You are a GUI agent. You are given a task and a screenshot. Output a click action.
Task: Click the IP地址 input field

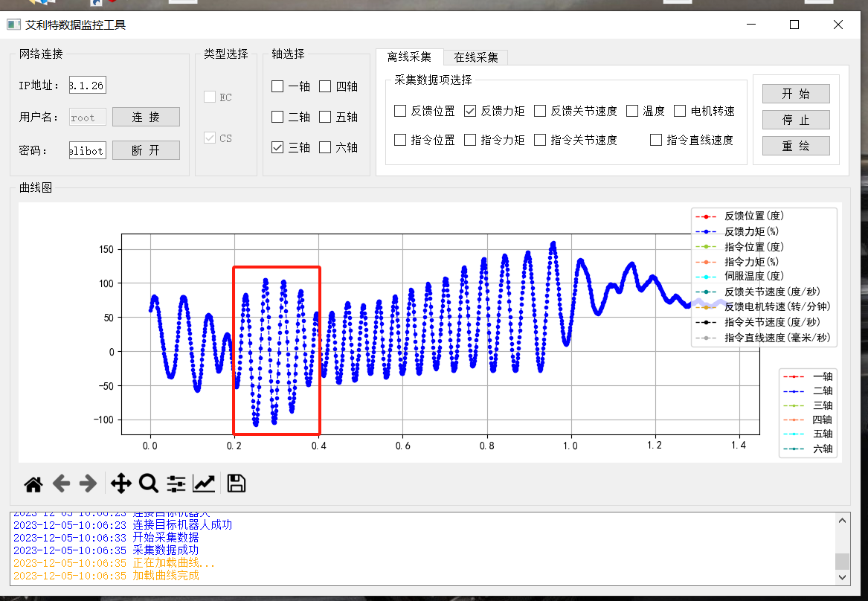87,86
